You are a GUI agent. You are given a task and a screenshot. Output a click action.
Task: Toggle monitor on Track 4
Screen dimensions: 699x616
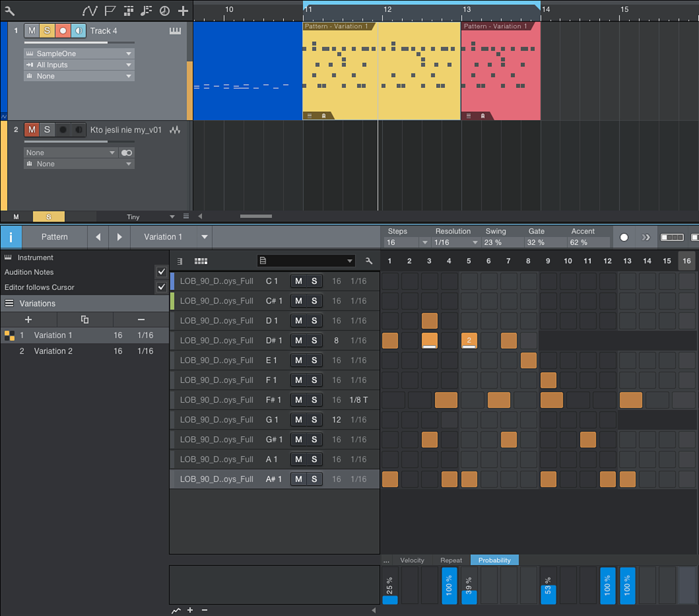78,30
